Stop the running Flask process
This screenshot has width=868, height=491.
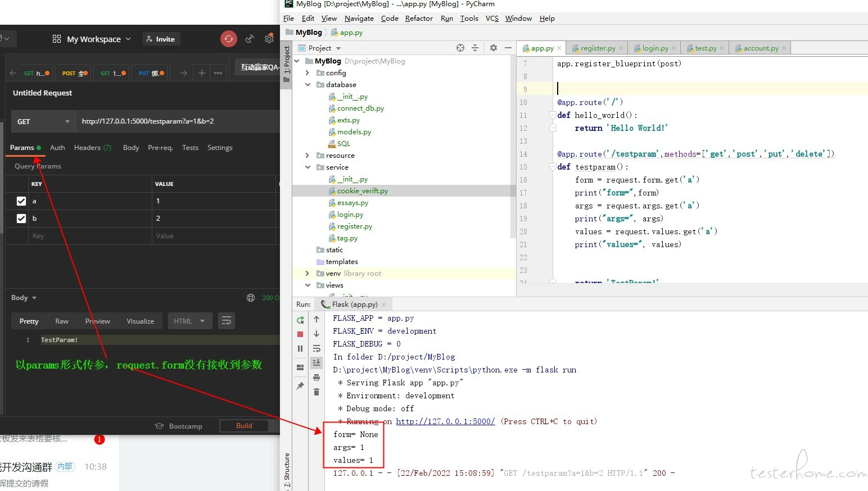(300, 334)
